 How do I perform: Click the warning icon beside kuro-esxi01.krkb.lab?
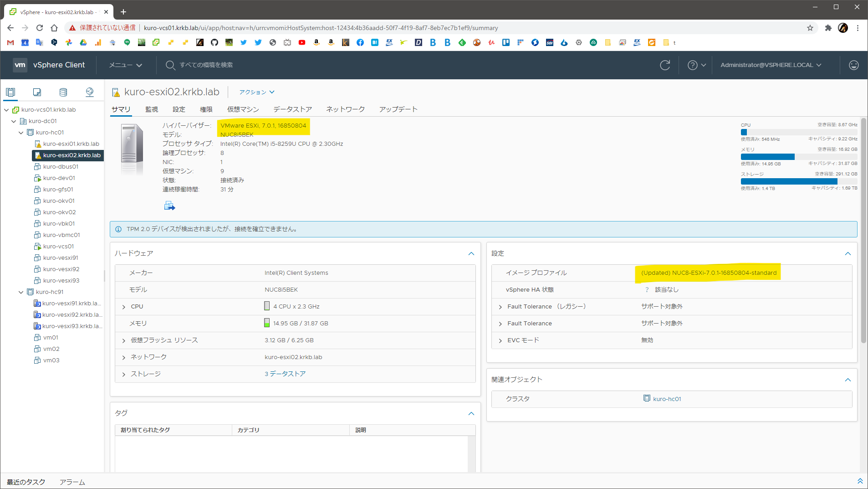click(x=39, y=144)
